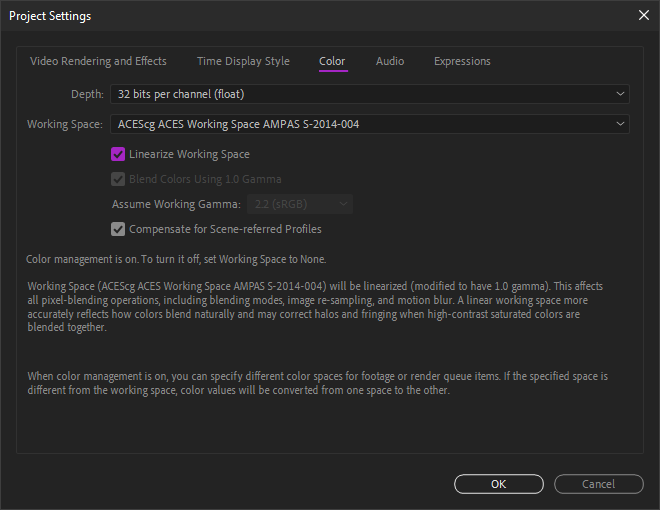This screenshot has width=660, height=510.
Task: Switch to Video Rendering and Effects tab
Action: click(98, 61)
